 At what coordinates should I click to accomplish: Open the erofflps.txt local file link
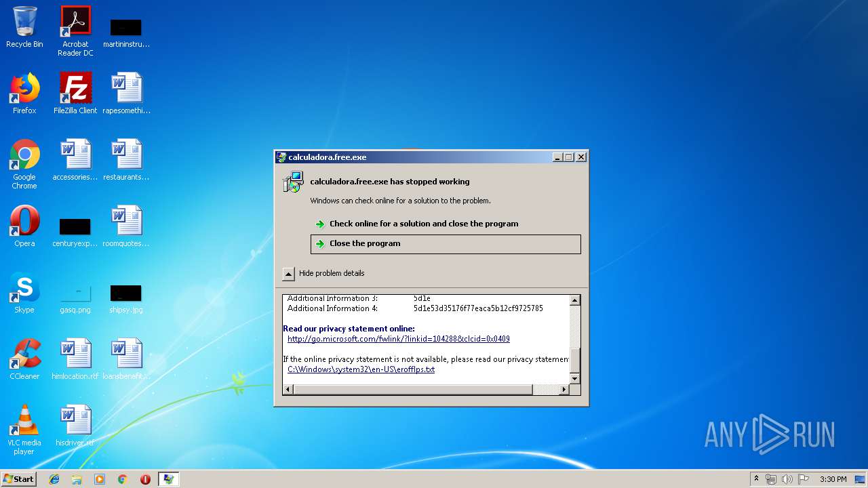361,369
